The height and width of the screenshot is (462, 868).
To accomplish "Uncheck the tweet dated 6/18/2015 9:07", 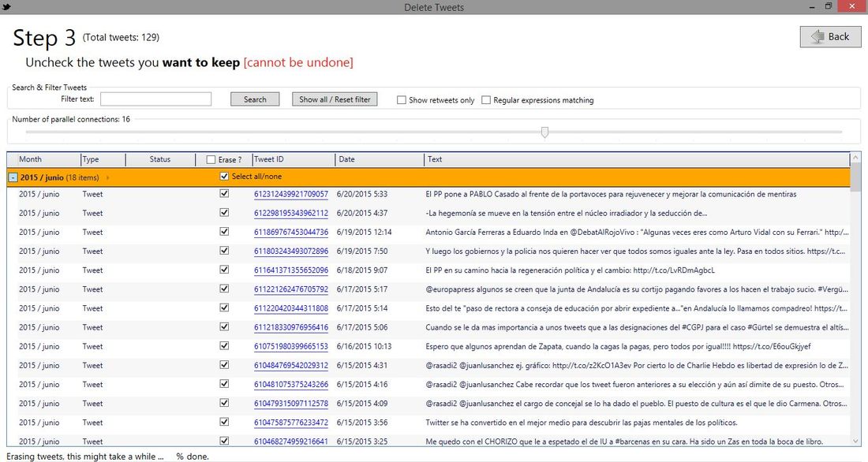I will (x=224, y=270).
